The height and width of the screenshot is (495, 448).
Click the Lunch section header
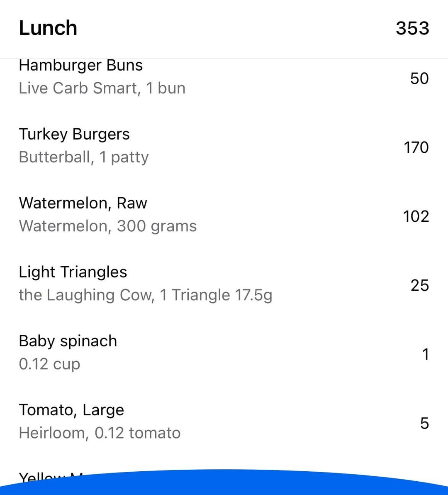tap(48, 28)
